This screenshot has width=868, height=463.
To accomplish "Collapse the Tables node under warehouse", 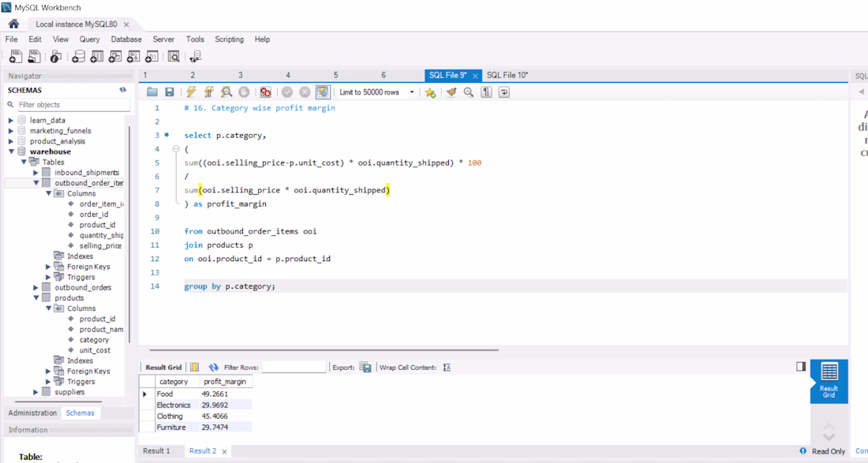I will [x=23, y=162].
